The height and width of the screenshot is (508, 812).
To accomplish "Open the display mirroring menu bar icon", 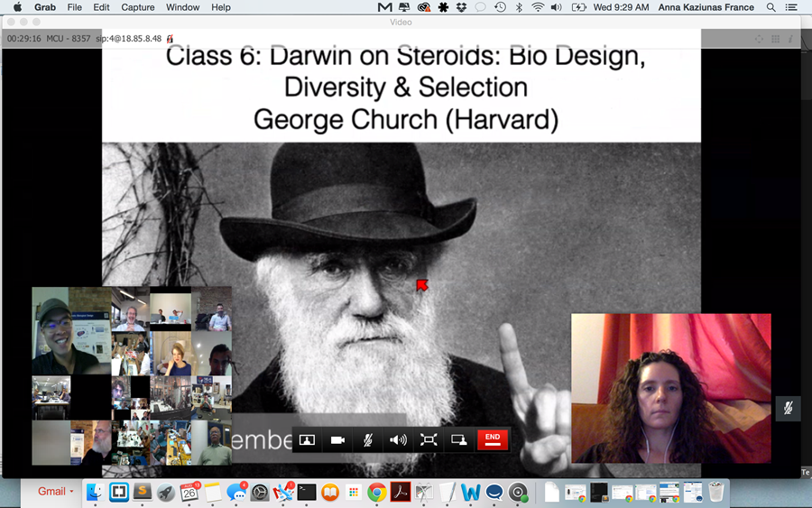I will tap(404, 7).
